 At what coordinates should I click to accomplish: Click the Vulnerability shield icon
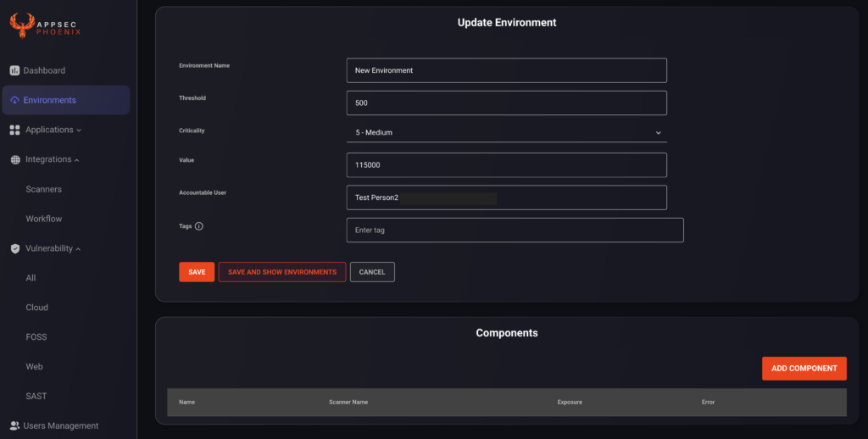(x=15, y=248)
